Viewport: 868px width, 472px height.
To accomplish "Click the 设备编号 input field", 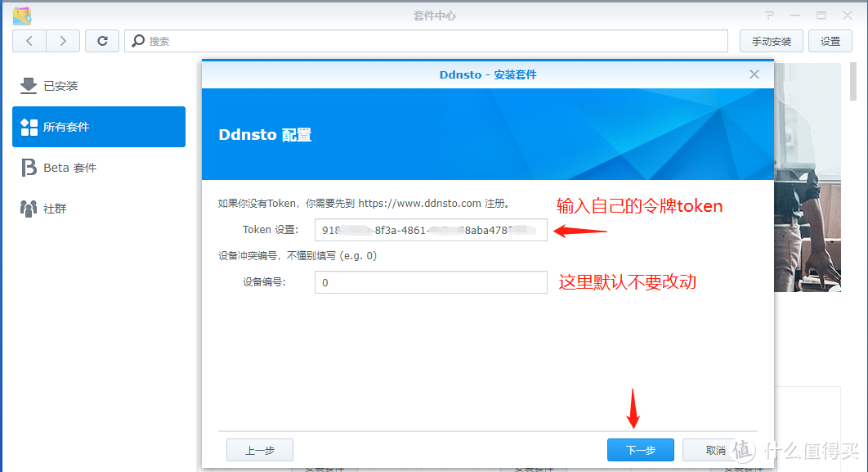I will [x=431, y=282].
